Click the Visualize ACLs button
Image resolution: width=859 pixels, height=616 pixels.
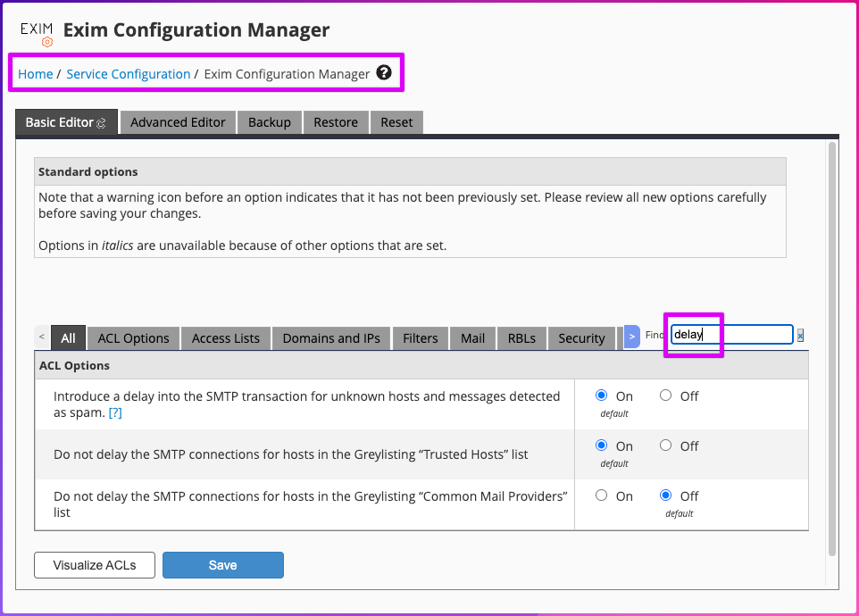(x=95, y=564)
